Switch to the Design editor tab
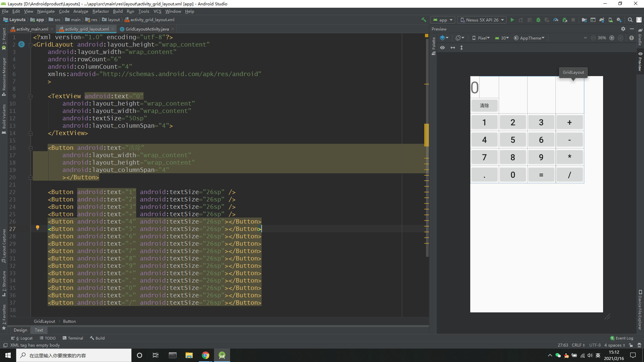The height and width of the screenshot is (362, 644). [20, 330]
